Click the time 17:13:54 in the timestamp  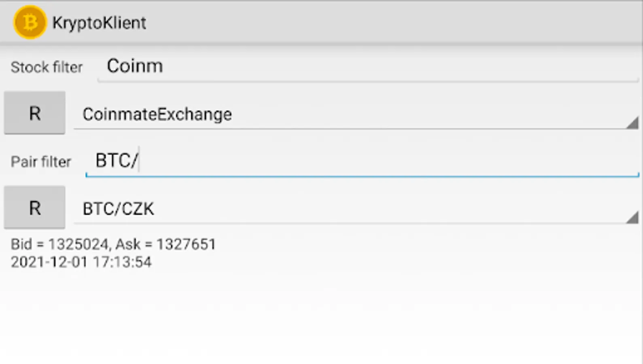coord(122,262)
